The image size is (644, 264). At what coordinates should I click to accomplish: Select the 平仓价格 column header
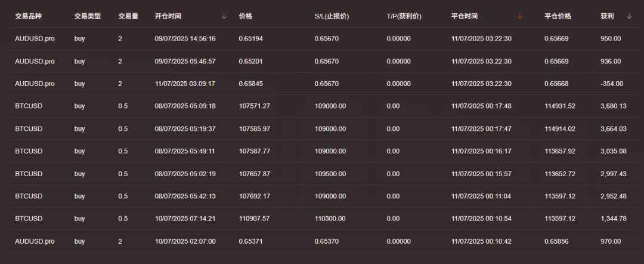(x=558, y=17)
